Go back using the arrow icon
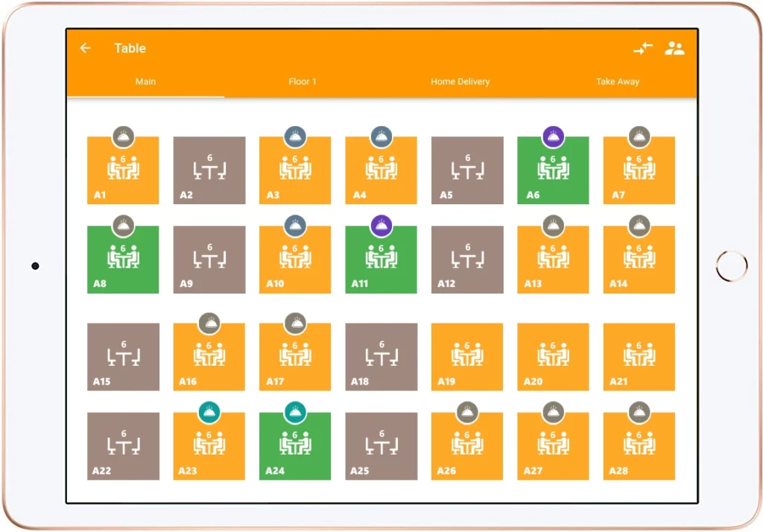The width and height of the screenshot is (763, 532). point(85,48)
